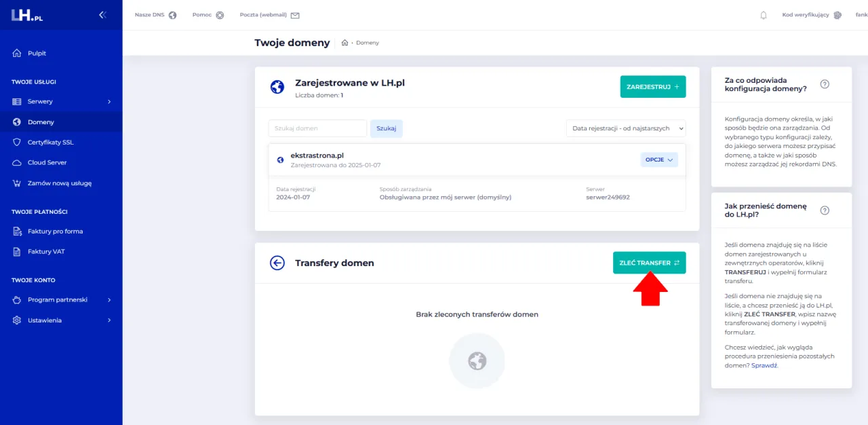Image resolution: width=868 pixels, height=425 pixels.
Task: Click Obsługiwana przez mój serwer text
Action: pos(446,198)
